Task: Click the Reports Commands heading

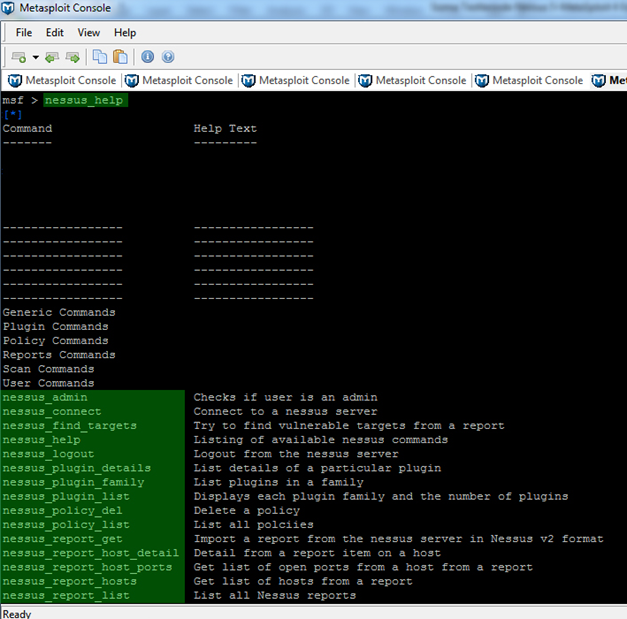Action: 59,355
